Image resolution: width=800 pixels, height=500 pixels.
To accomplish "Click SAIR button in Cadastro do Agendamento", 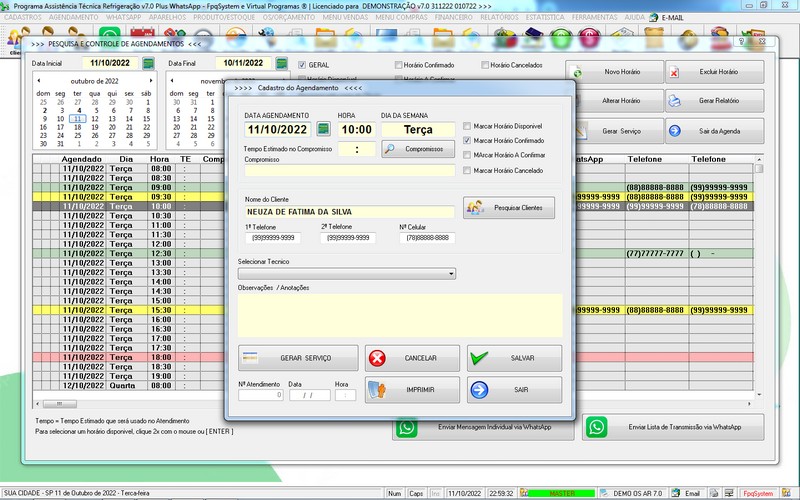I will 514,390.
